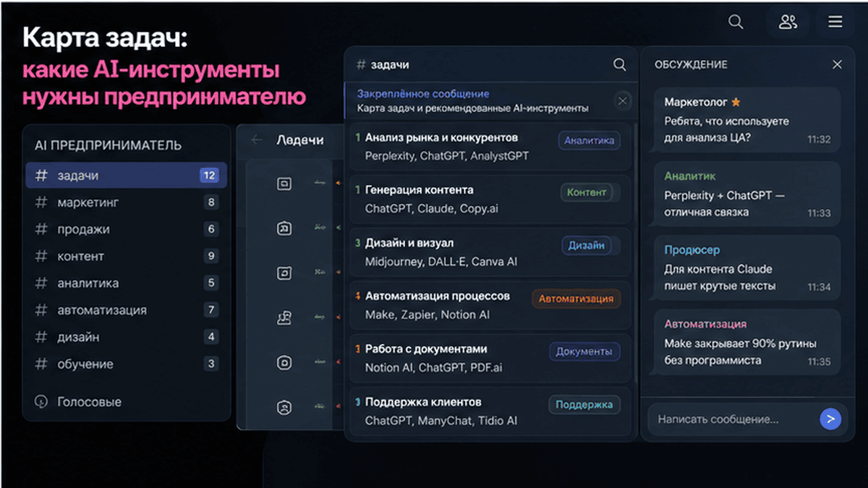Open task Анализ рынка и конкурентов
The height and width of the screenshot is (488, 868).
point(490,147)
